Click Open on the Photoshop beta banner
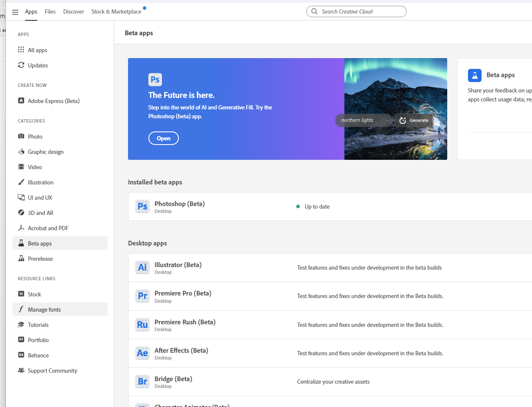The image size is (532, 407). [163, 138]
